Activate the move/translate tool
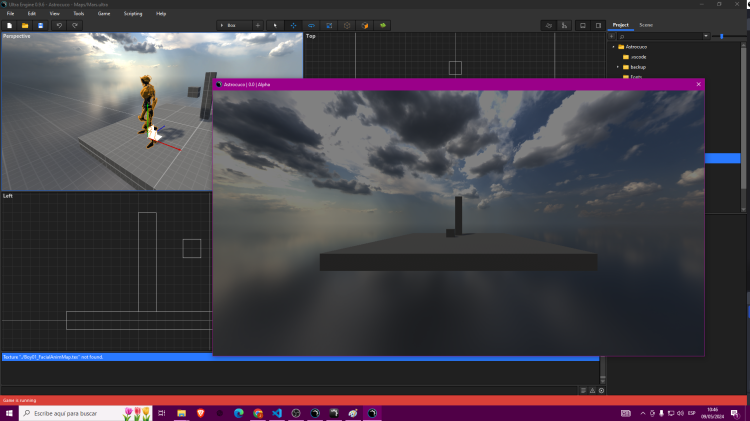Image resolution: width=750 pixels, height=421 pixels. 293,25
